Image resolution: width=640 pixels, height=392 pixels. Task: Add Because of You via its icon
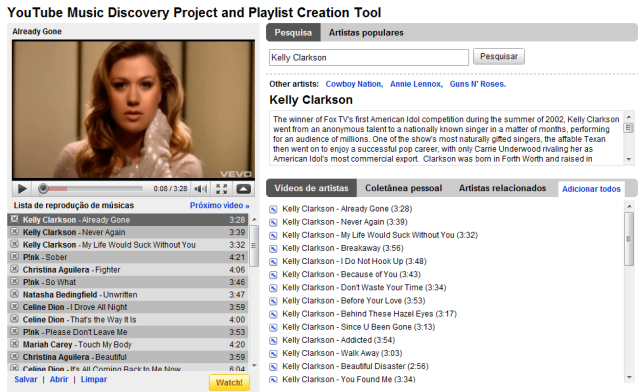(273, 275)
